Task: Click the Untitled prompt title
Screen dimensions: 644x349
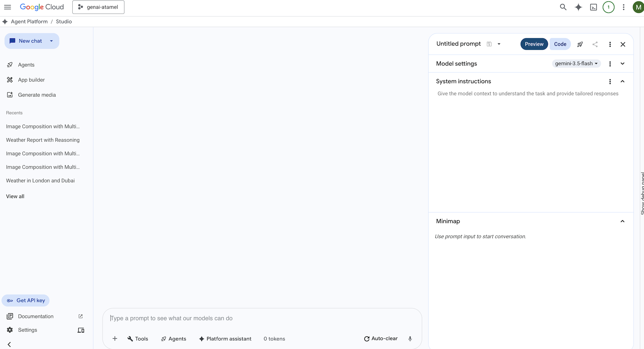Action: [x=458, y=44]
